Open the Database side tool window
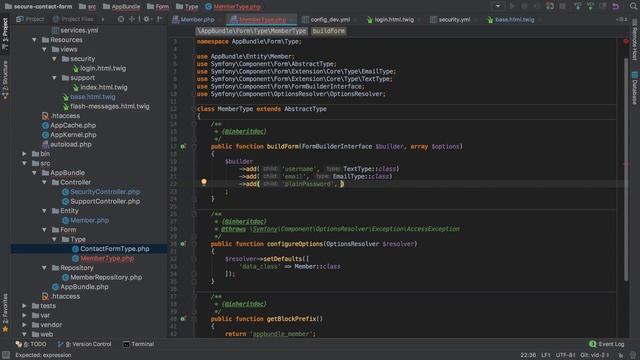640x360 pixels. click(x=635, y=88)
